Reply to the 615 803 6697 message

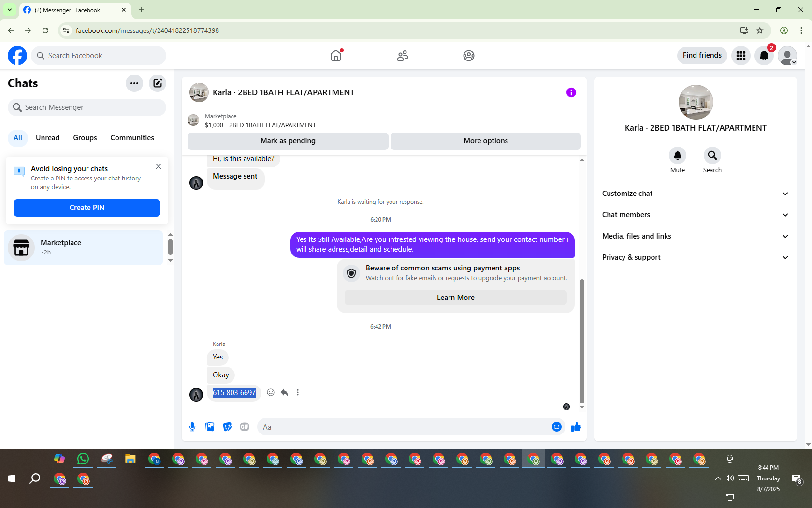pos(284,392)
